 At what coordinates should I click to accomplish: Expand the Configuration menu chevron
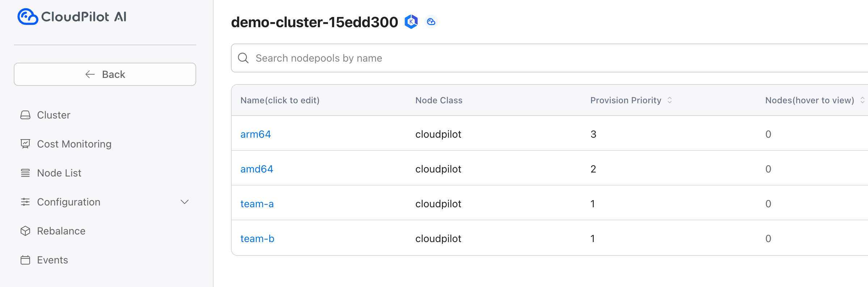(185, 202)
